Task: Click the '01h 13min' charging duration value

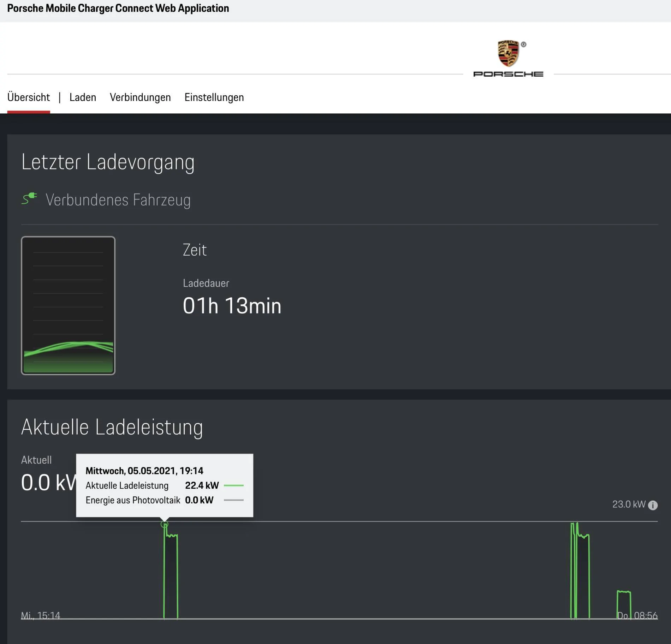Action: [232, 306]
